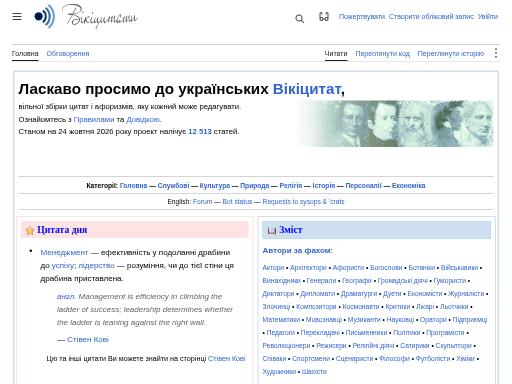Open the Переглянути історію tab

pyautogui.click(x=451, y=54)
